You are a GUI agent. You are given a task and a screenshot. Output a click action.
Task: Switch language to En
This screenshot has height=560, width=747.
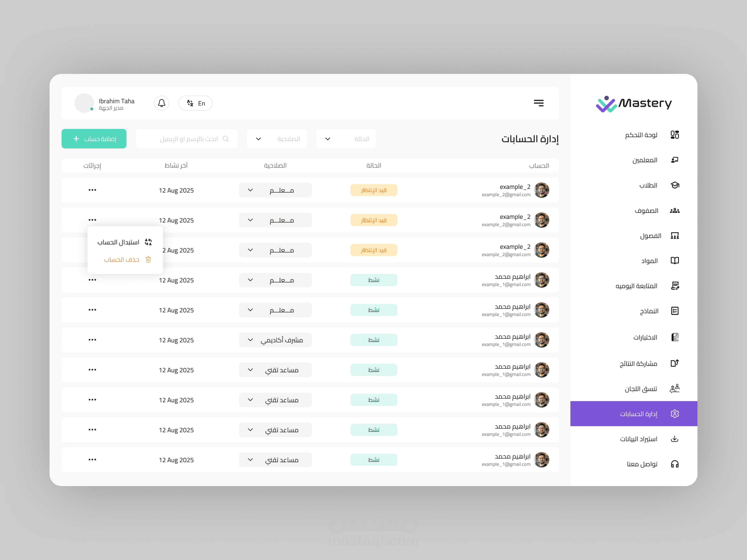pyautogui.click(x=195, y=103)
